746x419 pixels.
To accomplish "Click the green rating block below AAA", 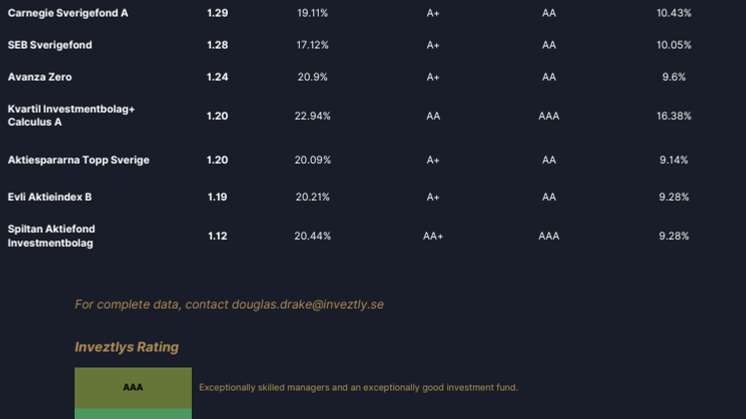I will (x=133, y=414).
